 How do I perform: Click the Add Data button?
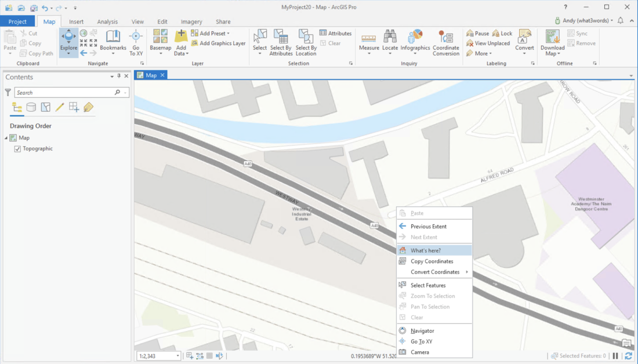(181, 42)
